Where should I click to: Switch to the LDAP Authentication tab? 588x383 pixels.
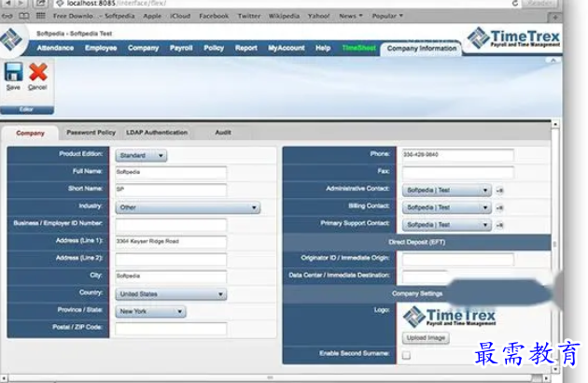[157, 133]
